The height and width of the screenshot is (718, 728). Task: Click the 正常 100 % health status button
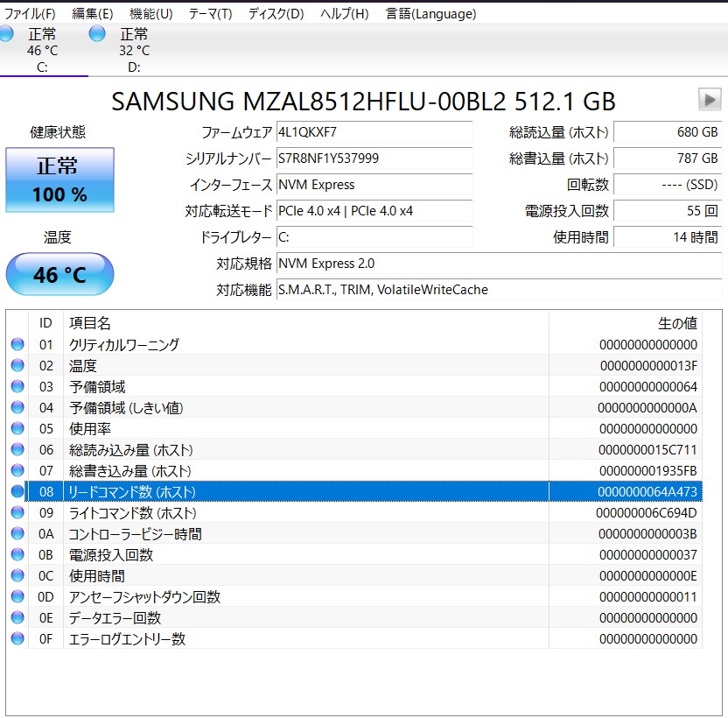59,179
